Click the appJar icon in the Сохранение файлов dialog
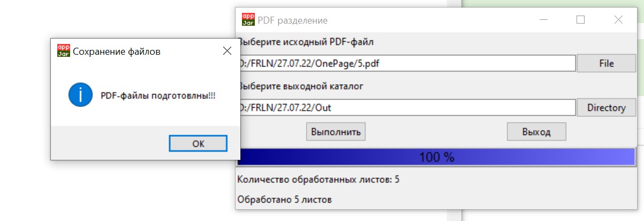The image size is (644, 221). point(64,51)
